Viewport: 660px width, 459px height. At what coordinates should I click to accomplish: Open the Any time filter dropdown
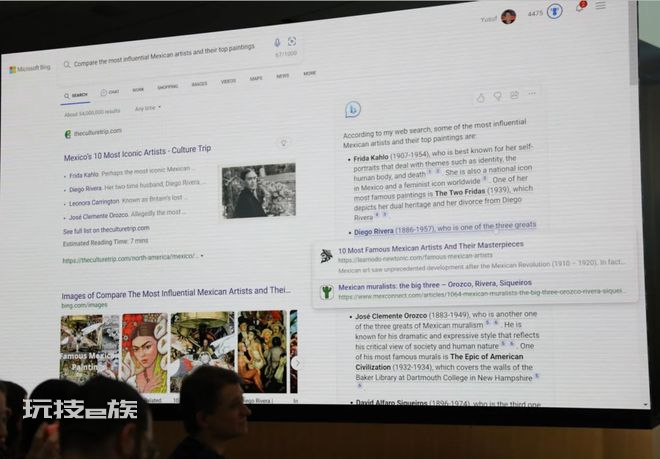tap(148, 108)
